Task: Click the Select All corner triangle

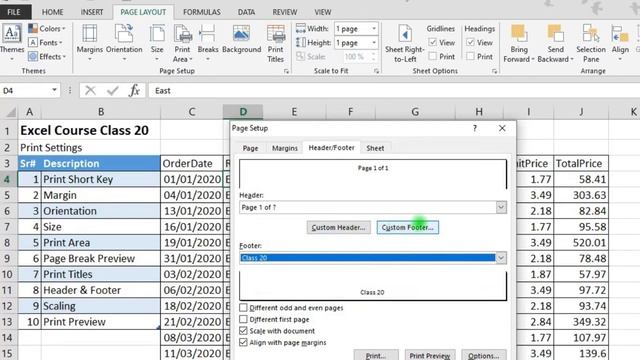Action: (x=11, y=111)
